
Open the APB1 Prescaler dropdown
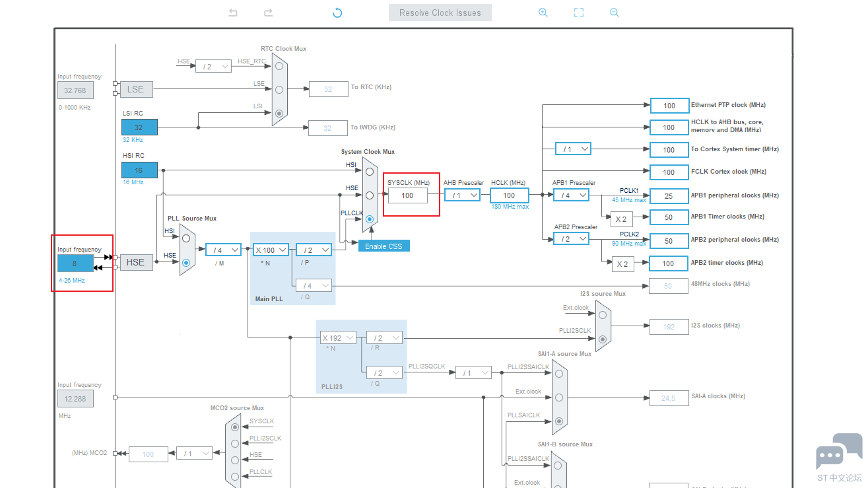(572, 195)
